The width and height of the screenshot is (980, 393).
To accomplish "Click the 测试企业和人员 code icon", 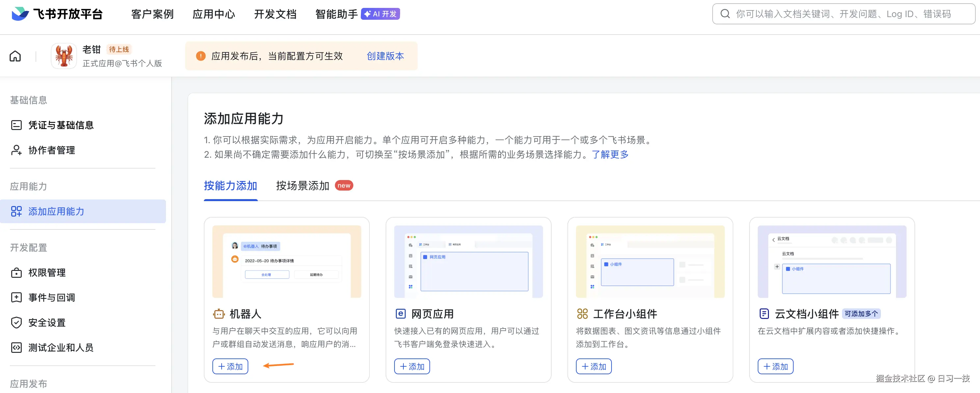I will click(x=16, y=348).
